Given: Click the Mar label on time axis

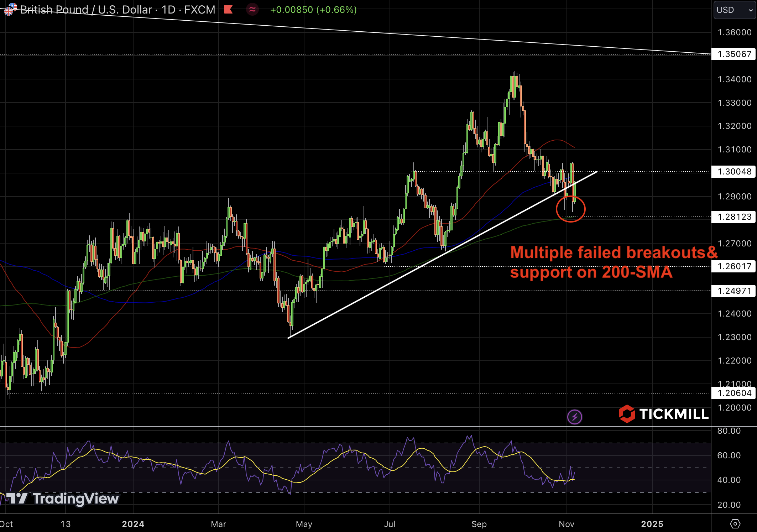Looking at the screenshot, I should pos(218,524).
